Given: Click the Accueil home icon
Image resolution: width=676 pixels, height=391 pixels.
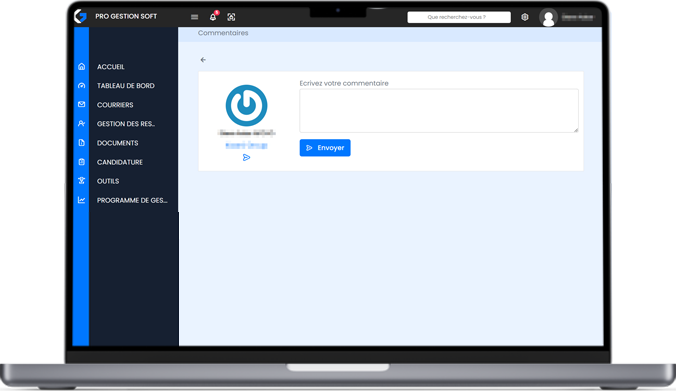Looking at the screenshot, I should point(81,66).
